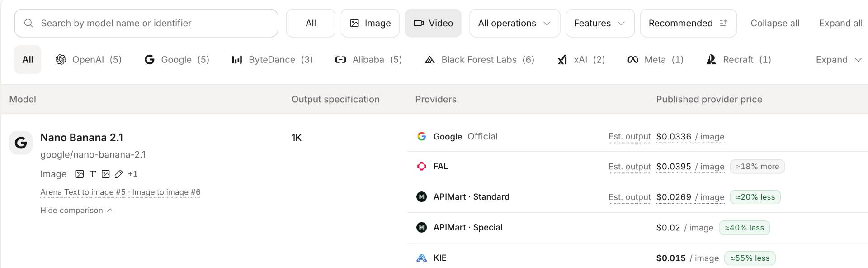Click the google/nano-banana-2.1 identifier
Screen dimensions: 868x268
point(93,155)
